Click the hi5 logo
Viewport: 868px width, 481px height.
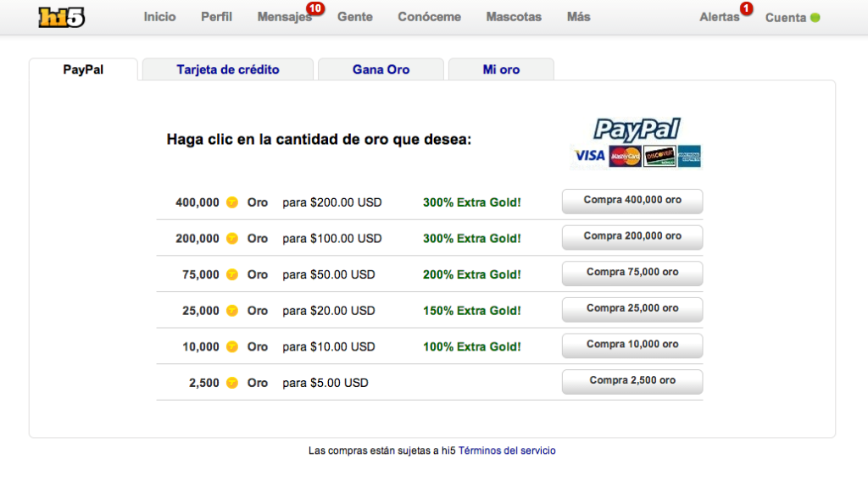coord(61,17)
